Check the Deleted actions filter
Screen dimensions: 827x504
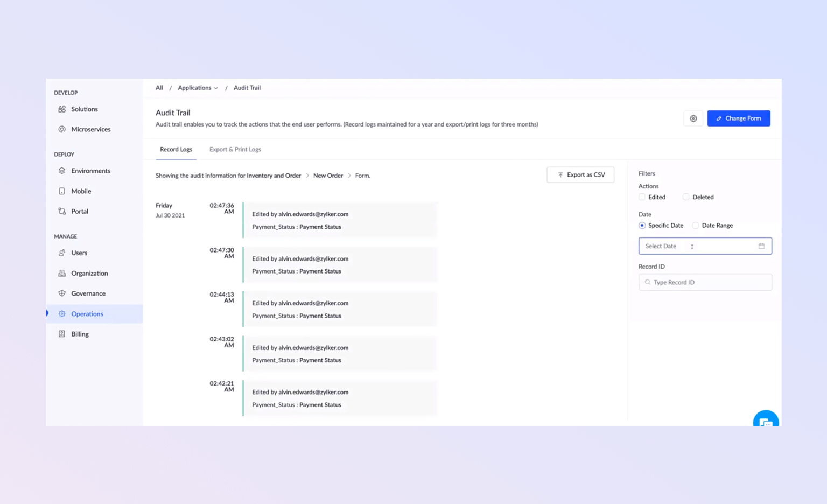[686, 197]
